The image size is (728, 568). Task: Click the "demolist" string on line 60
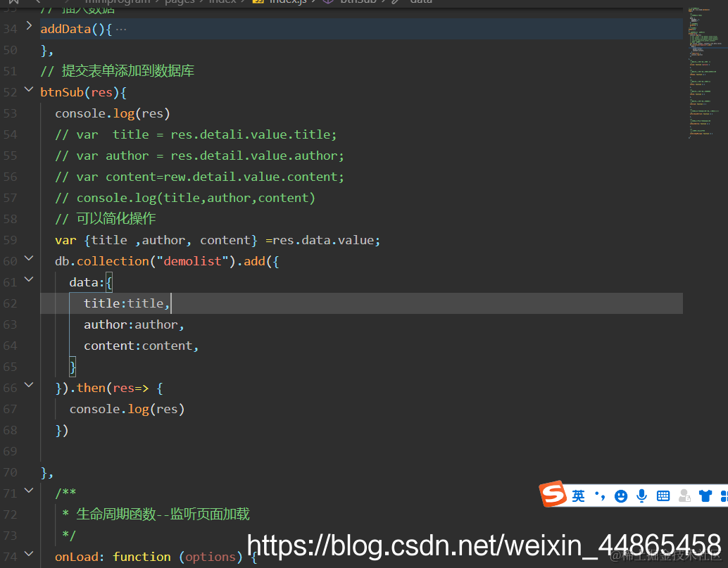(x=192, y=261)
